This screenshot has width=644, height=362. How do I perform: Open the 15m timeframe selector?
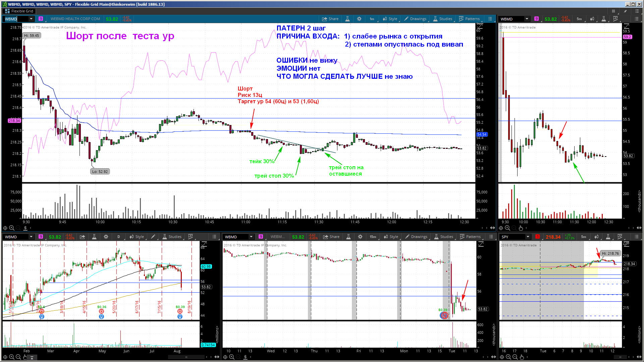coord(373,237)
